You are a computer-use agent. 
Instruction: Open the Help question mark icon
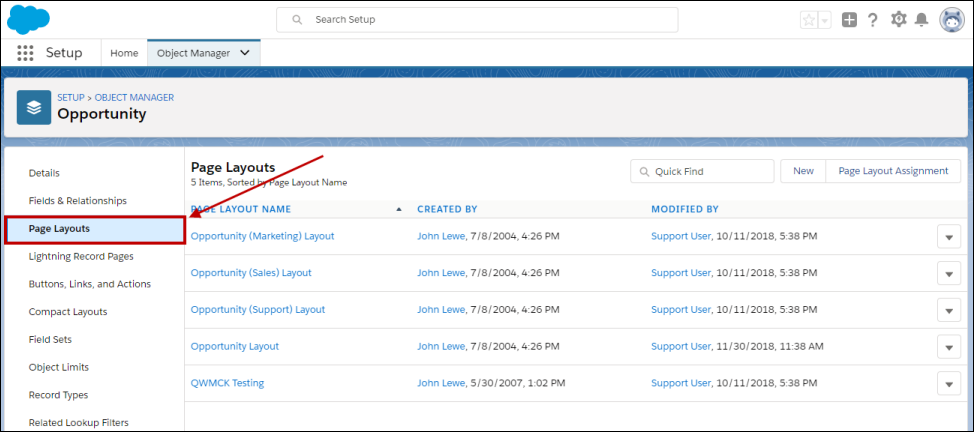pyautogui.click(x=872, y=20)
